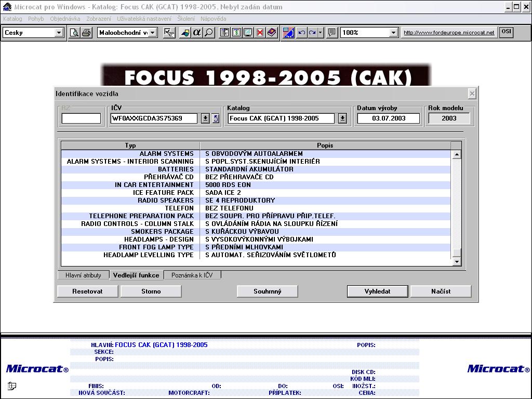Open the Cesky language dropdown

click(59, 33)
